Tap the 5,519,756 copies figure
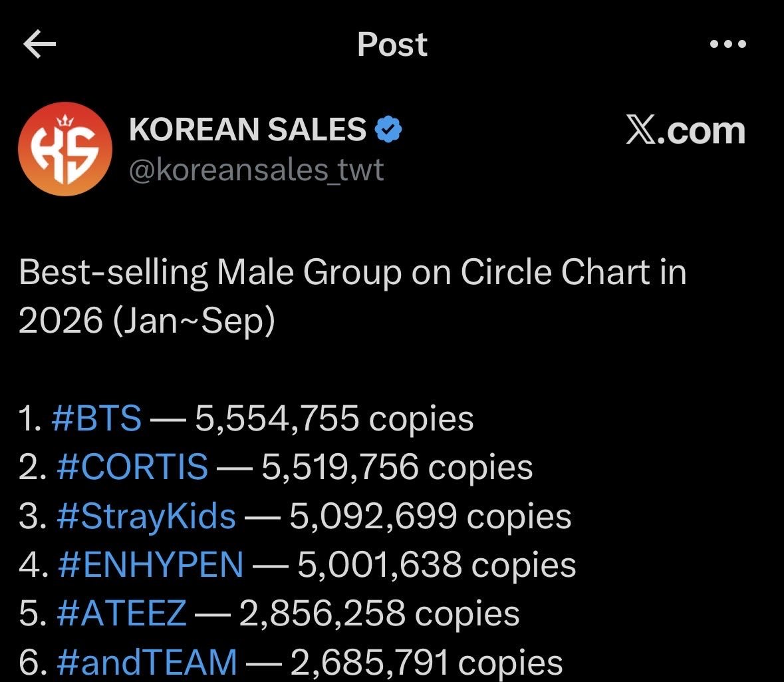This screenshot has height=682, width=784. [397, 467]
